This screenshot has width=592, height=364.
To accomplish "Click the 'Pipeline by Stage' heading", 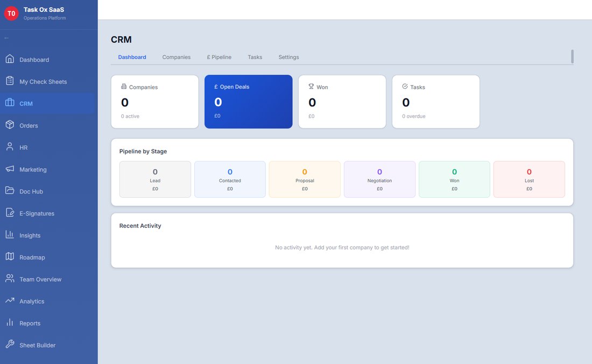I will tap(143, 151).
